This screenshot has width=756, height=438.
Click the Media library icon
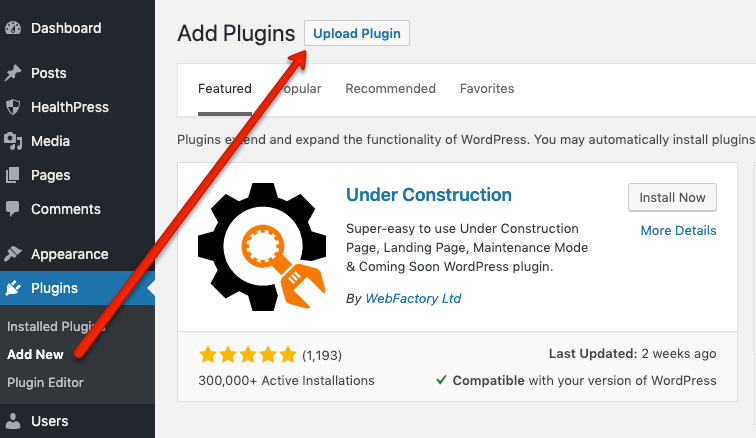point(13,141)
